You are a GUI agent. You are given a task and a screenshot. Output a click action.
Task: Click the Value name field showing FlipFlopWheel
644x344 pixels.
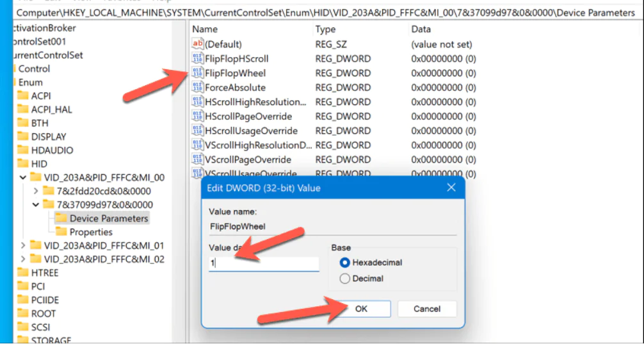[333, 227]
